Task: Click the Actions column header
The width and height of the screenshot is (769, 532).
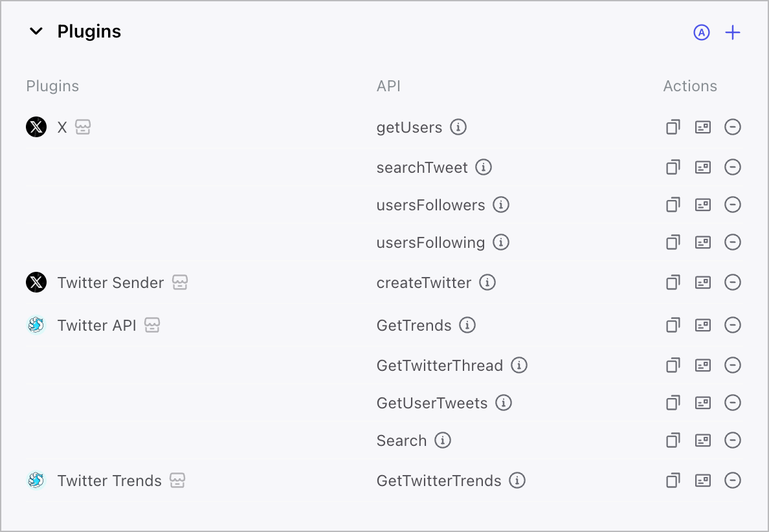Action: coord(690,85)
